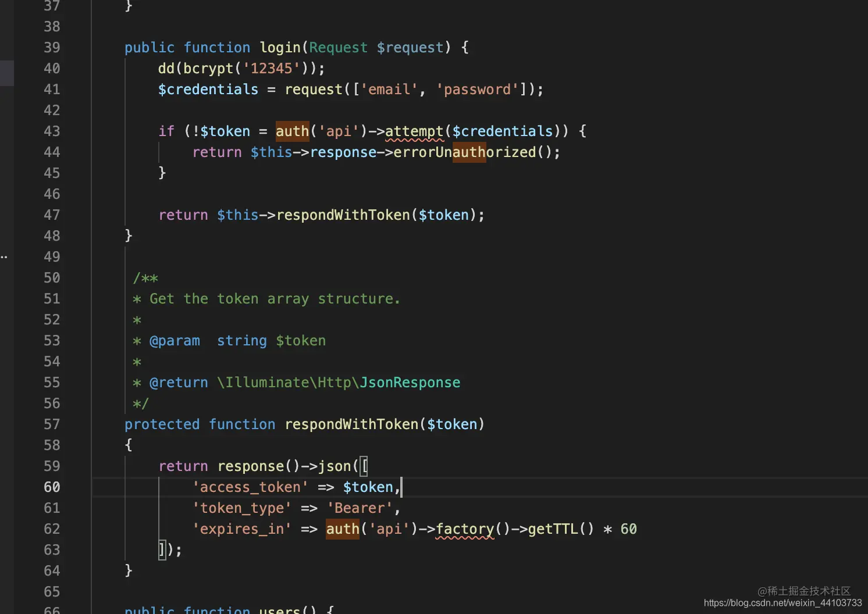Click the 'if' keyword on line 43

pos(166,131)
